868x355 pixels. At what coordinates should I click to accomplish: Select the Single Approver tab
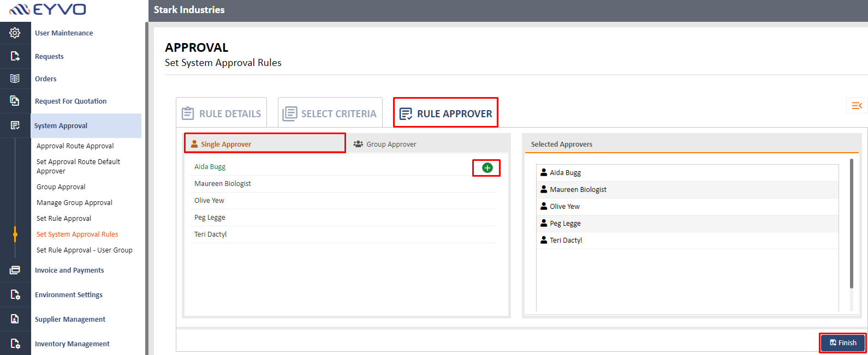tap(265, 143)
